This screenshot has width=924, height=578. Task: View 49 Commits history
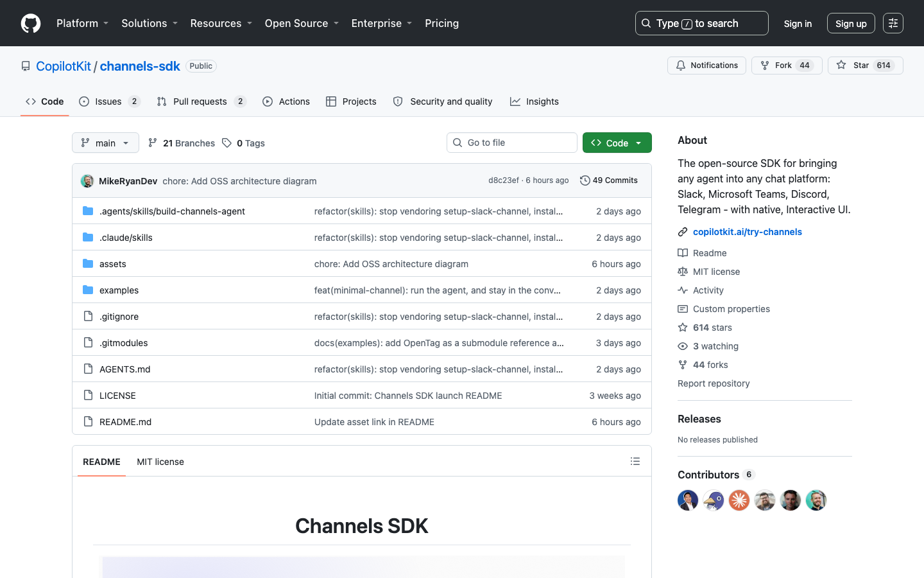tap(609, 180)
